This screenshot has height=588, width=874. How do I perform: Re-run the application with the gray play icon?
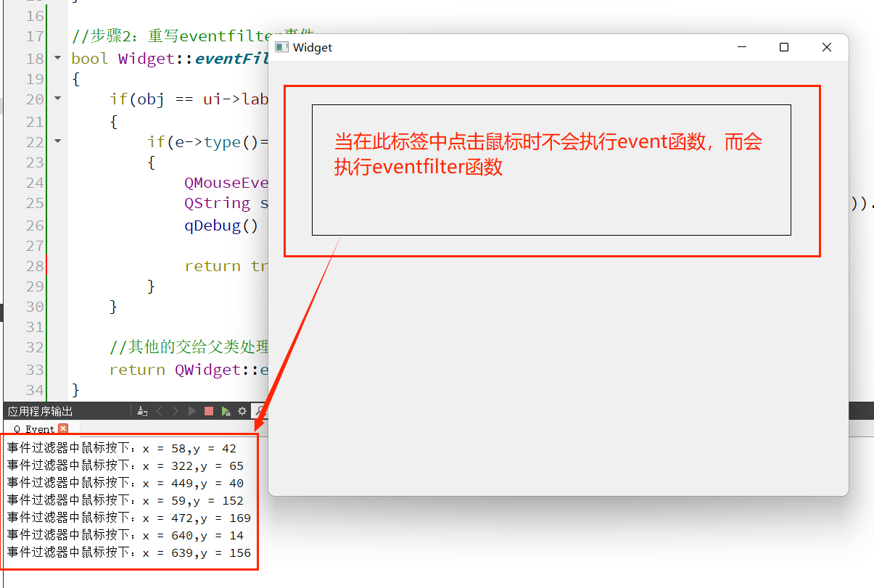(x=192, y=411)
